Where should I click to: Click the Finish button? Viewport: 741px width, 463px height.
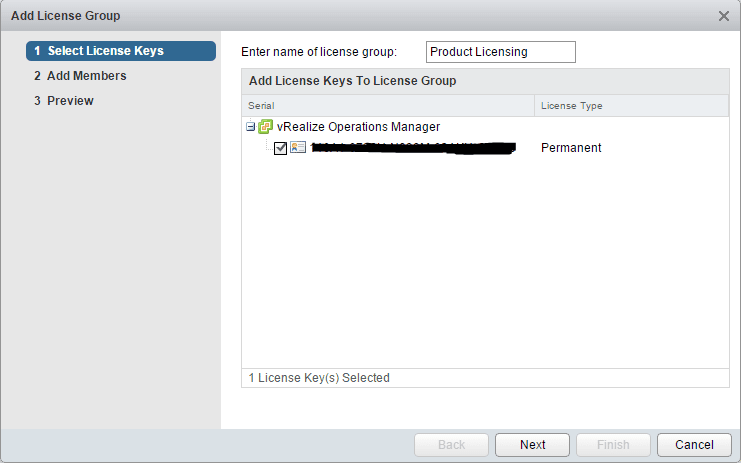(613, 445)
